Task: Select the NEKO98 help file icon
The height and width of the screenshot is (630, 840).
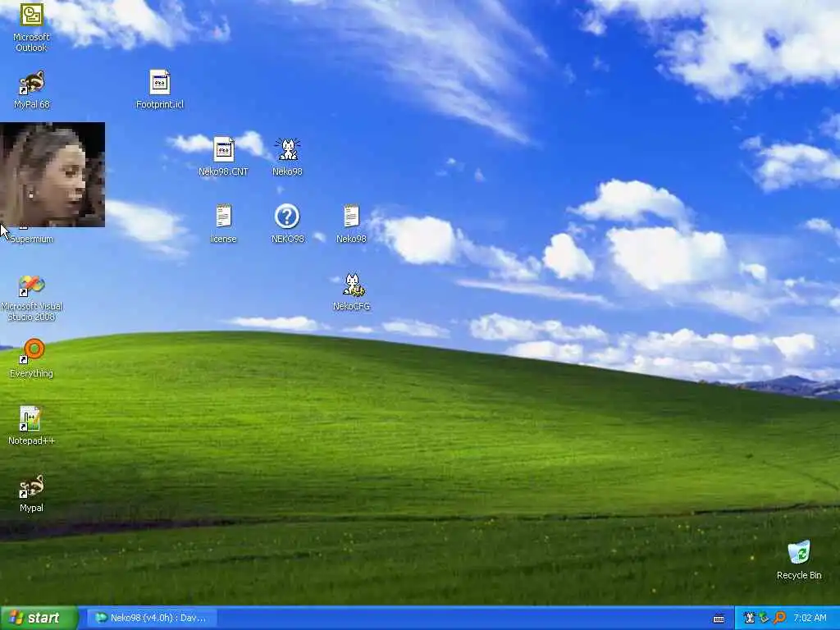Action: click(287, 217)
